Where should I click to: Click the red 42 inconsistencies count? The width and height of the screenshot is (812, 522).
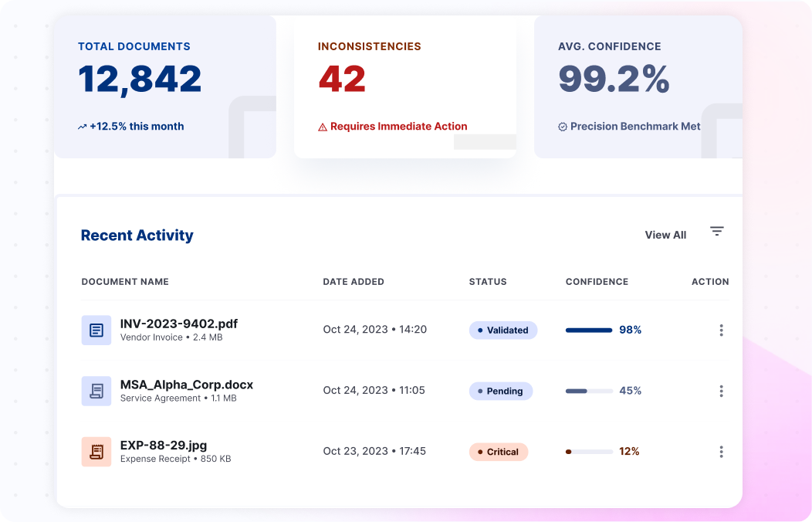pos(342,80)
